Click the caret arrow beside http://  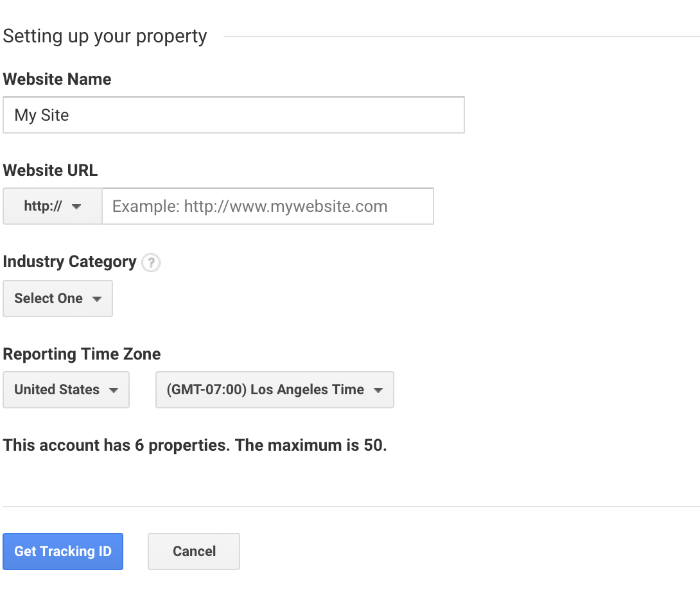76,207
